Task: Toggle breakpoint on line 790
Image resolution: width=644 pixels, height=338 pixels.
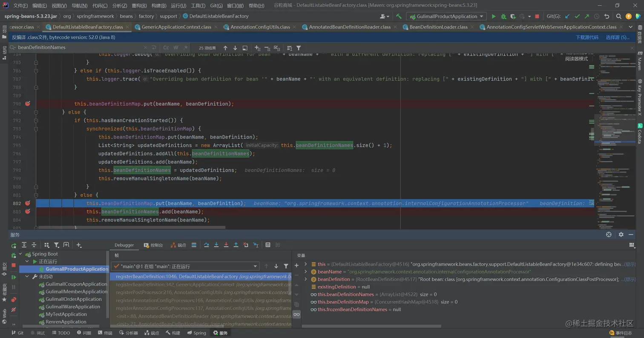Action: [x=28, y=103]
